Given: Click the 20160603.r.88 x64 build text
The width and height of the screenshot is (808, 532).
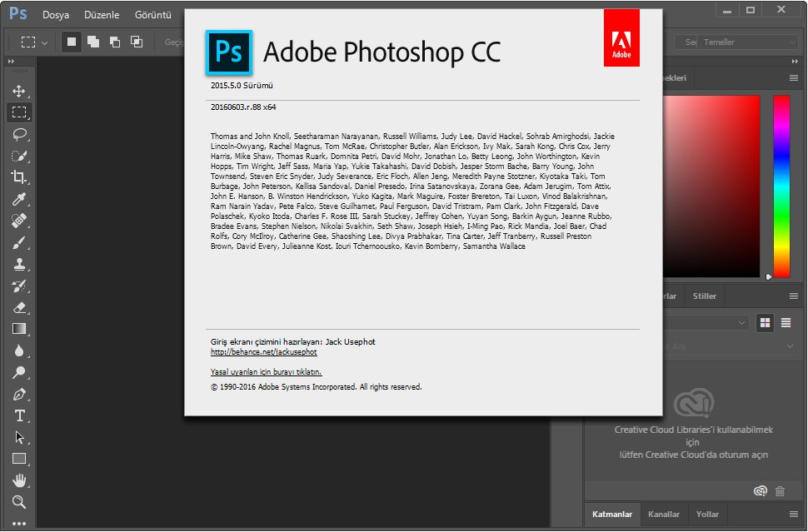Looking at the screenshot, I should coord(243,107).
